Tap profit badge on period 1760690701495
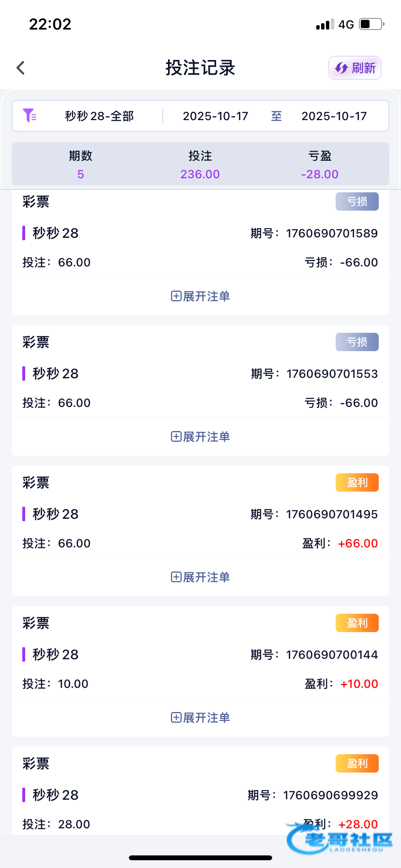This screenshot has height=868, width=401. pos(357,482)
